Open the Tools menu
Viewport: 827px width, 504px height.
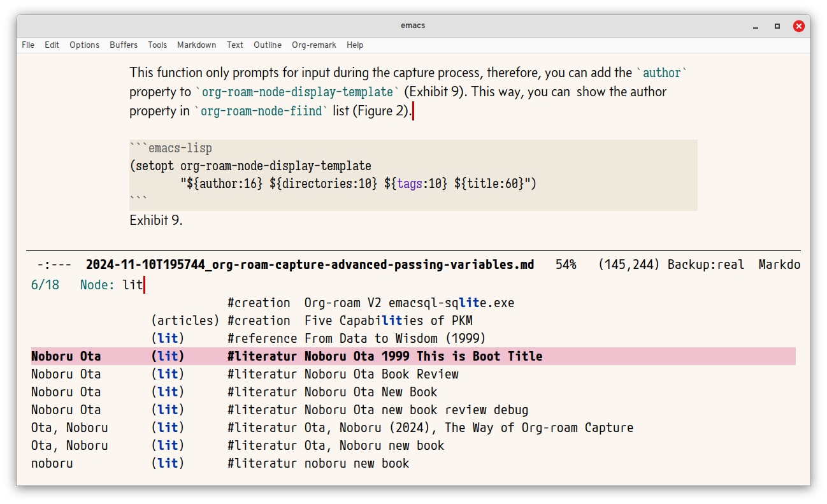point(157,45)
